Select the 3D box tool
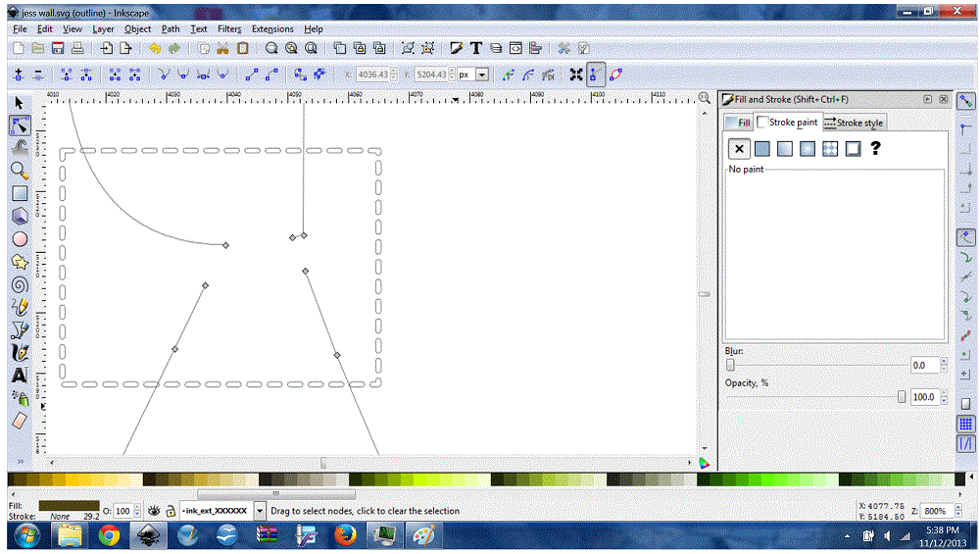The image size is (980, 554). pos(19,216)
